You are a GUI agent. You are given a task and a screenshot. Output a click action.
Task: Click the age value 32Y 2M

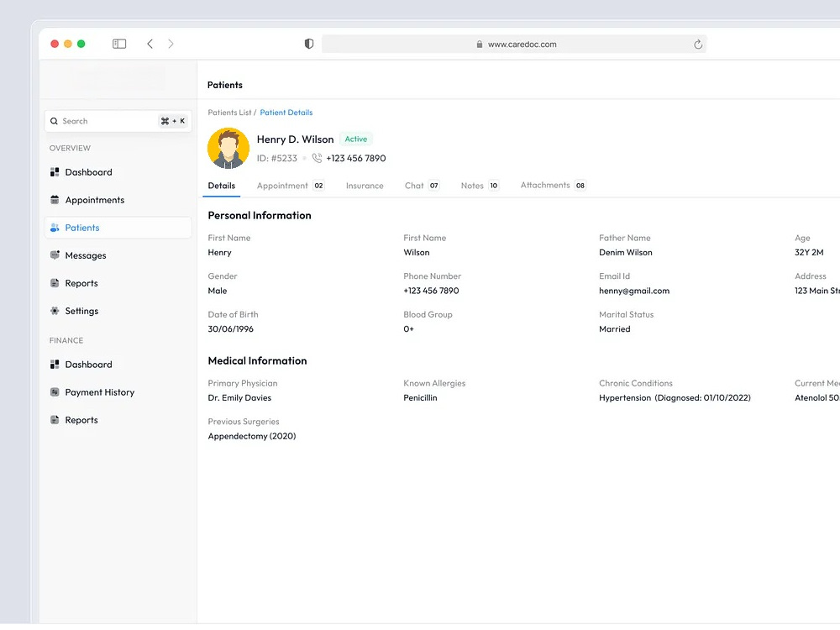click(x=809, y=252)
